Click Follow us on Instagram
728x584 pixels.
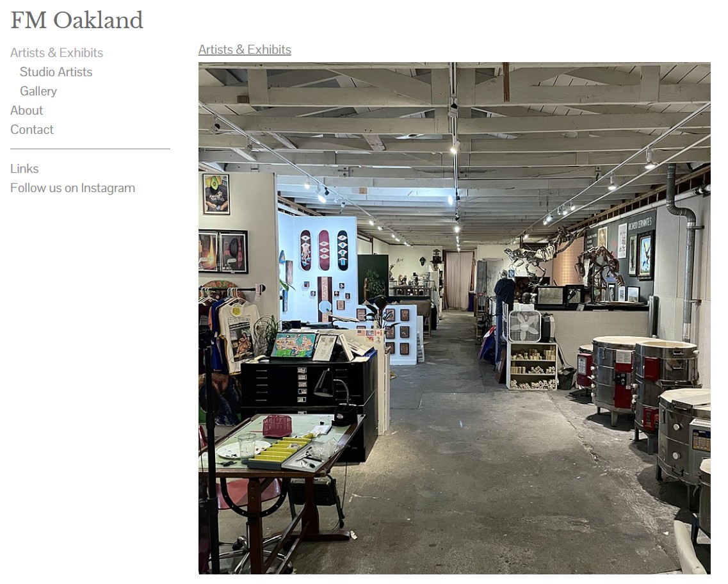pos(72,188)
